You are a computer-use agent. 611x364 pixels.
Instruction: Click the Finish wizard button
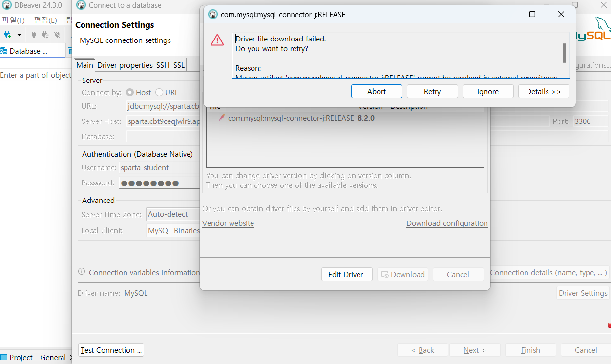click(x=530, y=350)
